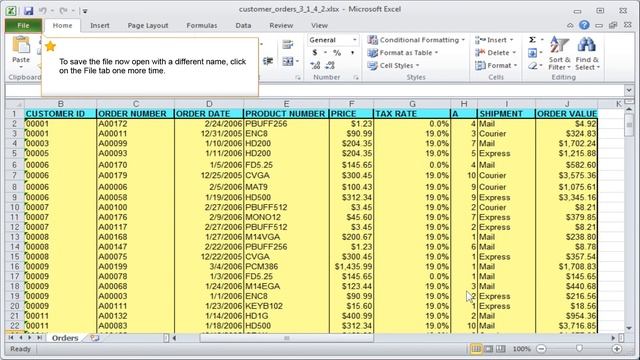Click the vertical scrollbar down arrow
Image resolution: width=640 pixels, height=360 pixels.
(629, 328)
